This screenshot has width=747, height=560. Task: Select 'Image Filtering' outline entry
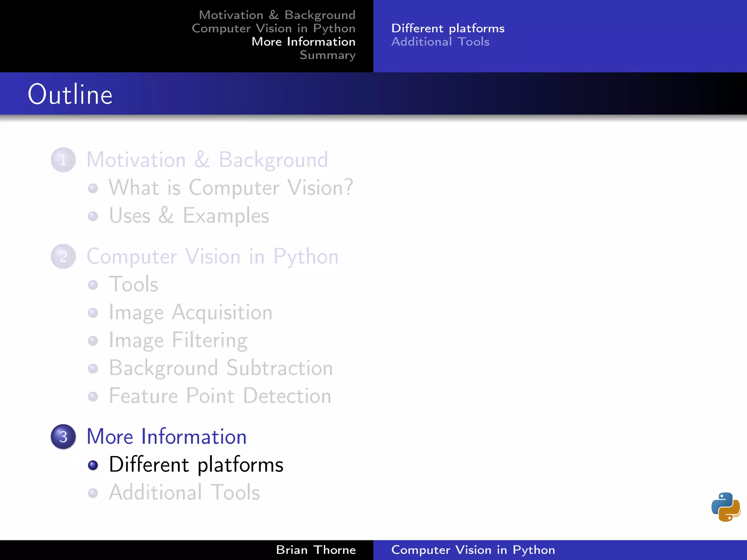point(178,341)
